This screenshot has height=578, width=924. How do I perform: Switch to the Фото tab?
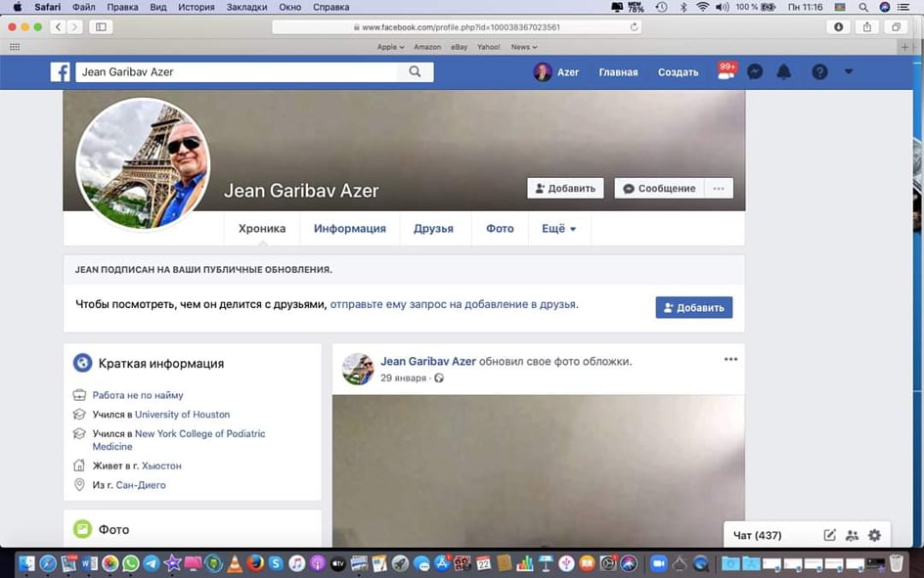point(500,229)
